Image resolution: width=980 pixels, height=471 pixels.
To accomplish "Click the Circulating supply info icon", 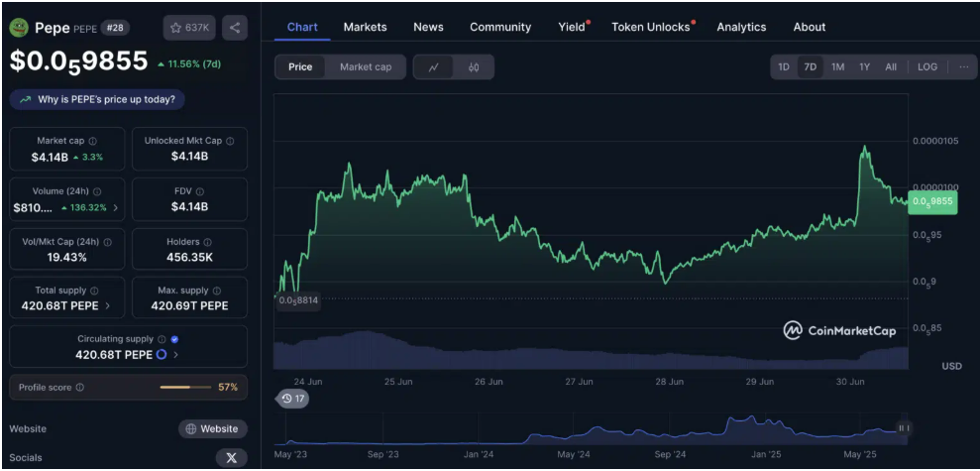I will (162, 339).
